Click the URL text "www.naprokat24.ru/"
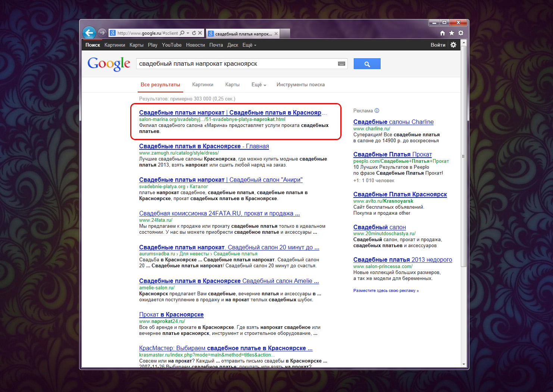The image size is (553, 392). [x=162, y=321]
